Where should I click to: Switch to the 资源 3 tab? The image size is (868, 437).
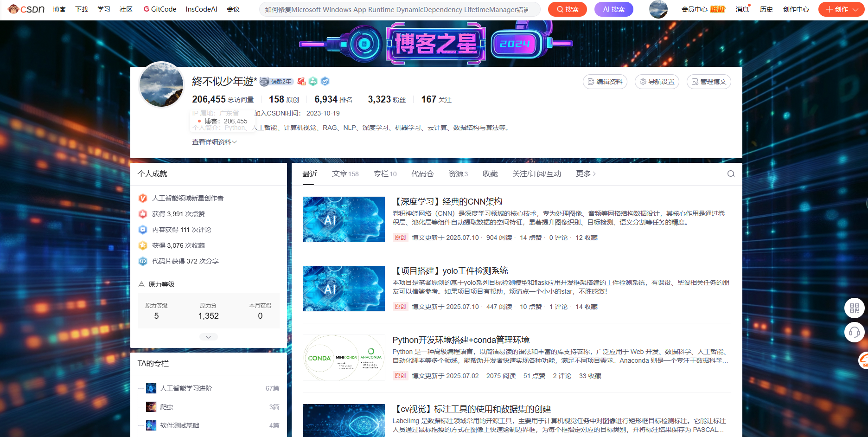458,174
